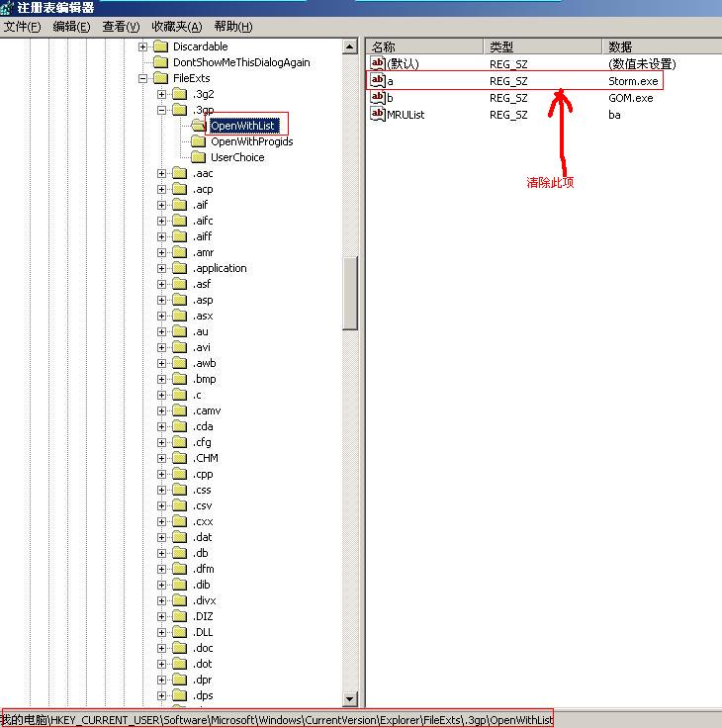Click the .dat folder icon
Image resolution: width=722 pixels, height=728 pixels.
(180, 537)
